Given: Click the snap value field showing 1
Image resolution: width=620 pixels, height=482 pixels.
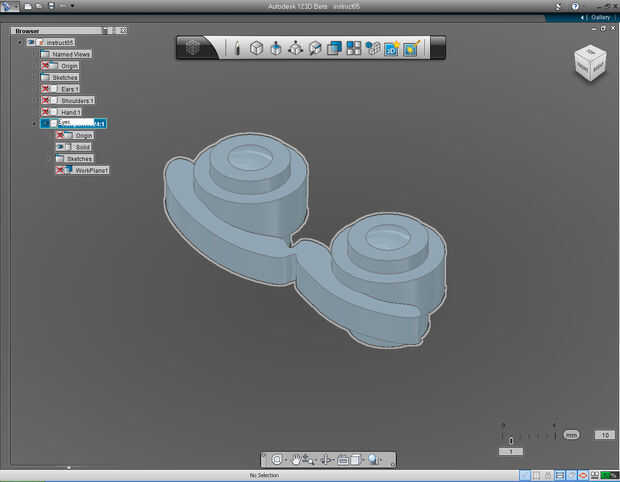Looking at the screenshot, I should point(510,452).
